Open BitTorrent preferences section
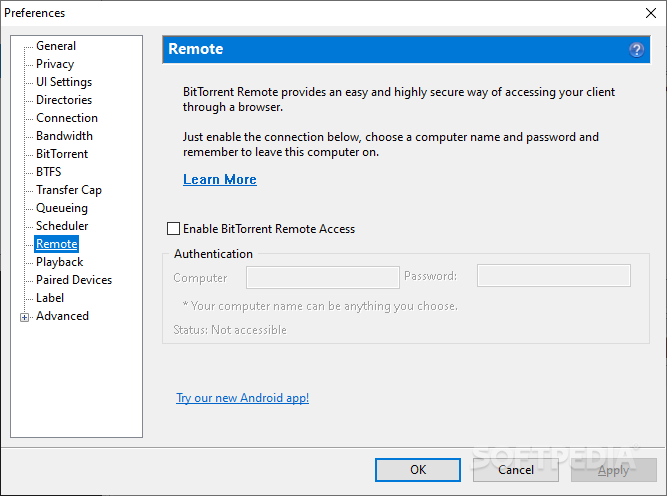Image resolution: width=667 pixels, height=496 pixels. 62,154
